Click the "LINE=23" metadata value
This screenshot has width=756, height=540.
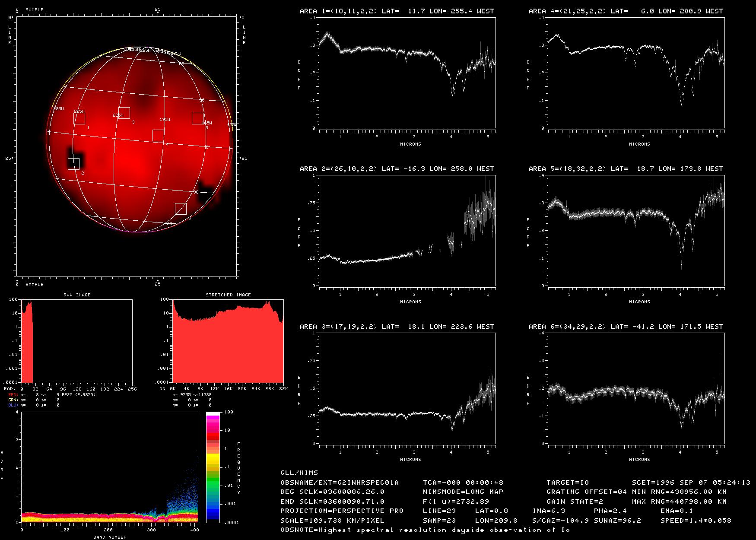point(439,511)
